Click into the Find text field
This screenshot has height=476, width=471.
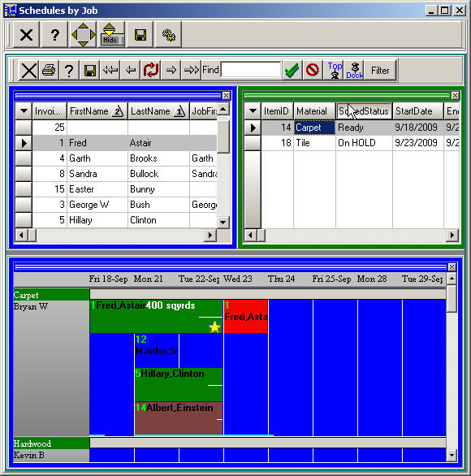point(251,70)
